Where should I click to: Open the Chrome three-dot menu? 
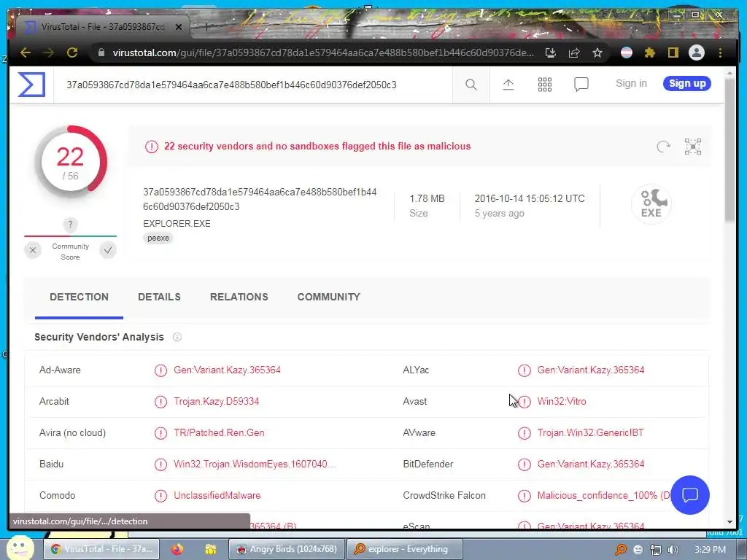[x=720, y=52]
